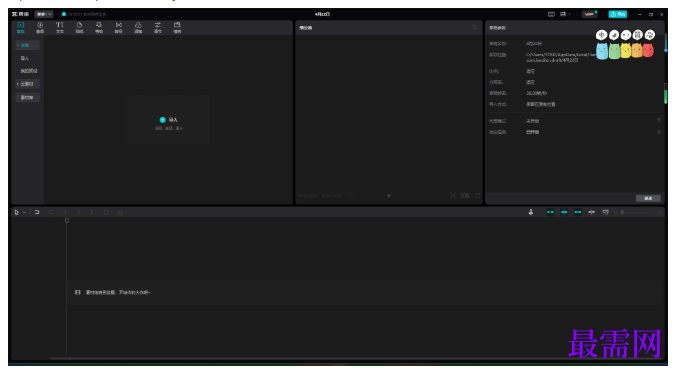This screenshot has width=680, height=375.
Task: Collapse the Local section in media sidebar
Action: (x=27, y=45)
